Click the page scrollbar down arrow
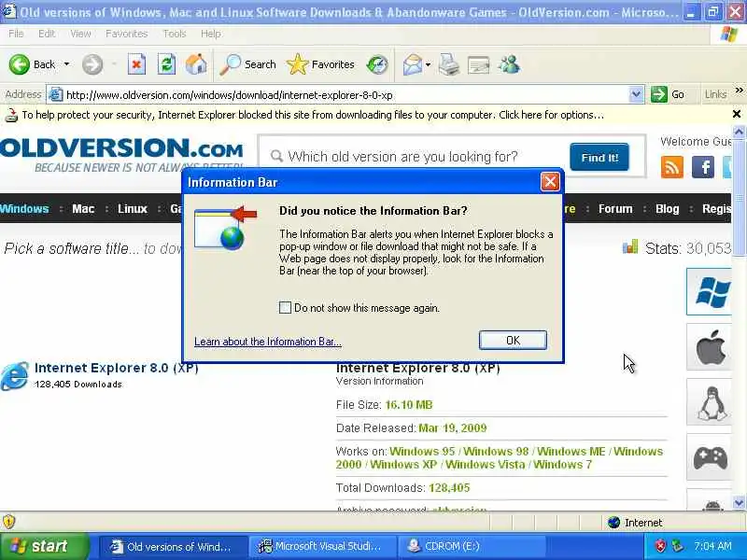 coord(739,502)
